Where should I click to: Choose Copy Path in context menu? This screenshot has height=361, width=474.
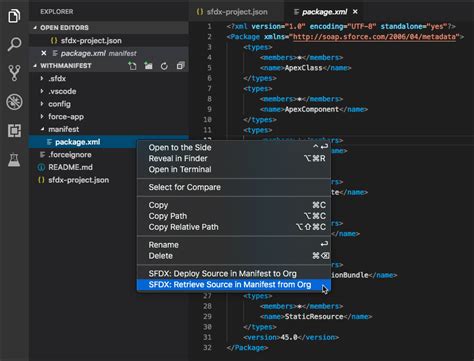tap(234, 216)
